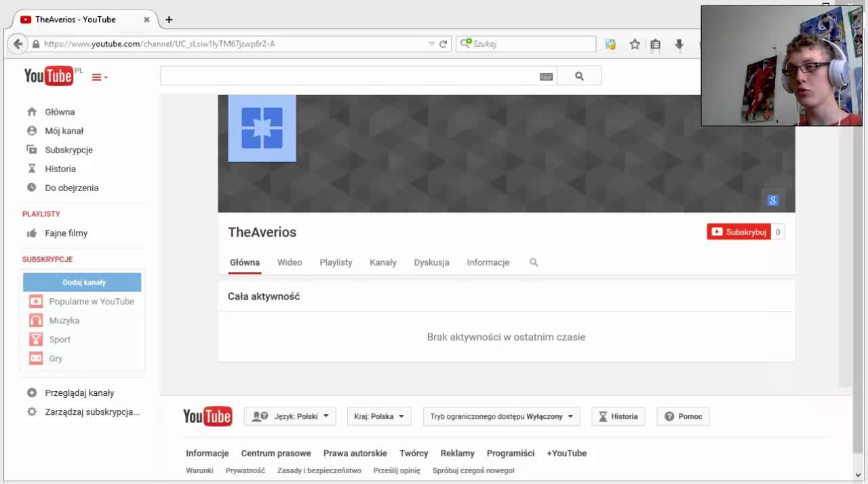Screen dimensions: 868x484
Task: Open Prywatność footer link
Action: [245, 470]
